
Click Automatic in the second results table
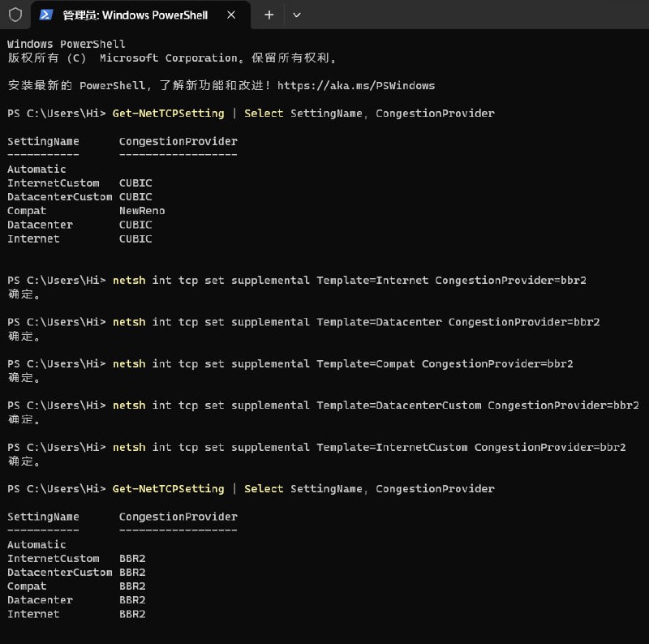37,544
